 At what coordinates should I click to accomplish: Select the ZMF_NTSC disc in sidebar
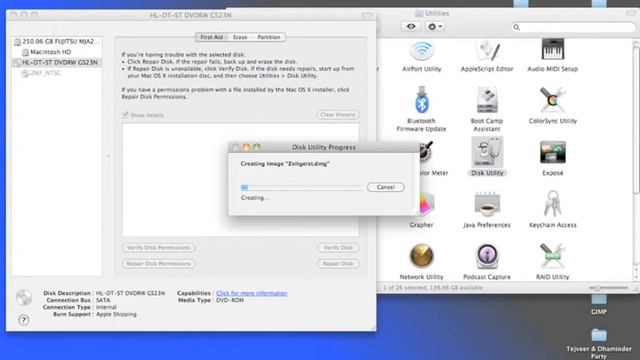coord(57,73)
